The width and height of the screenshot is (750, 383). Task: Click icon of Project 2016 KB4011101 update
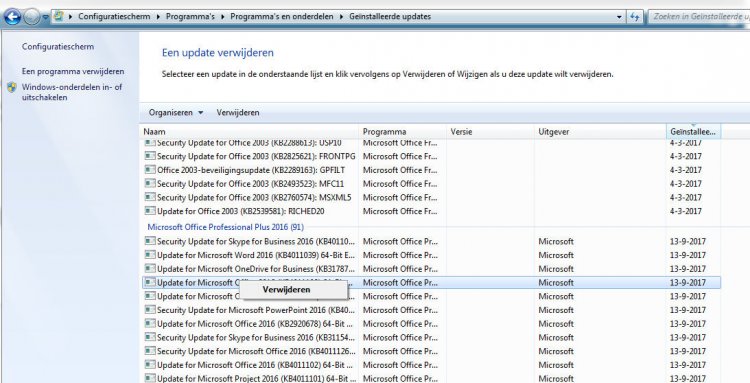click(x=150, y=379)
